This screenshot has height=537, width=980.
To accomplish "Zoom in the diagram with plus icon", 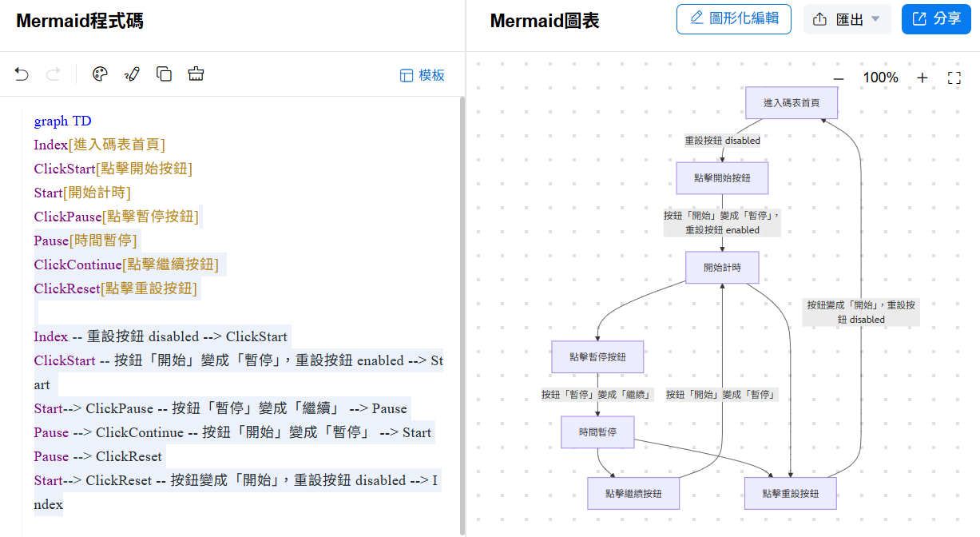I will (x=922, y=78).
